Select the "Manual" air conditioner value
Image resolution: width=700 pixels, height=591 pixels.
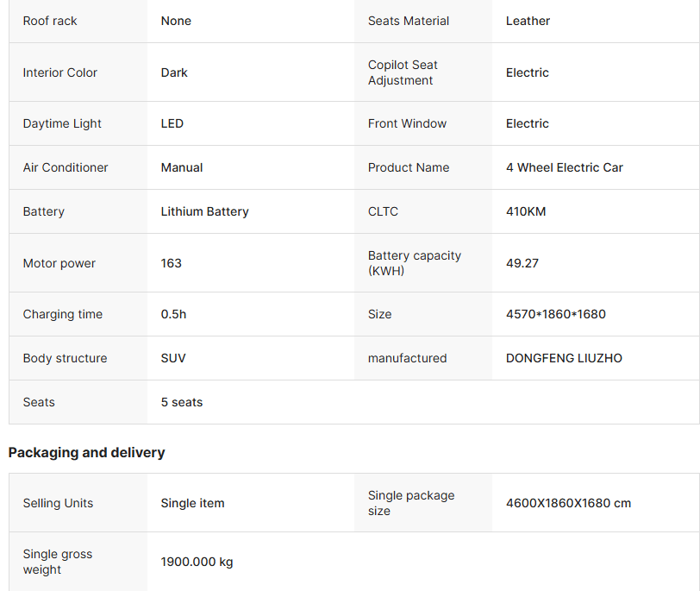pyautogui.click(x=182, y=167)
